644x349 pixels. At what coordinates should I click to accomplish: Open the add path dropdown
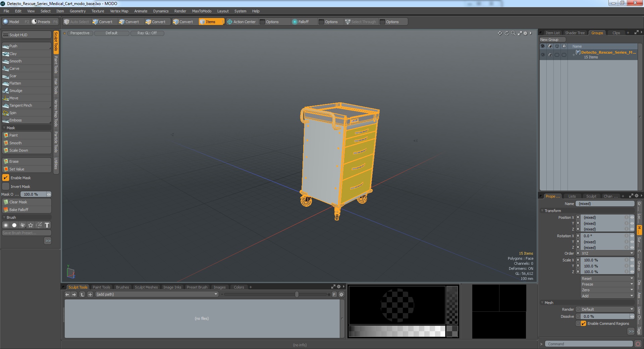click(157, 294)
